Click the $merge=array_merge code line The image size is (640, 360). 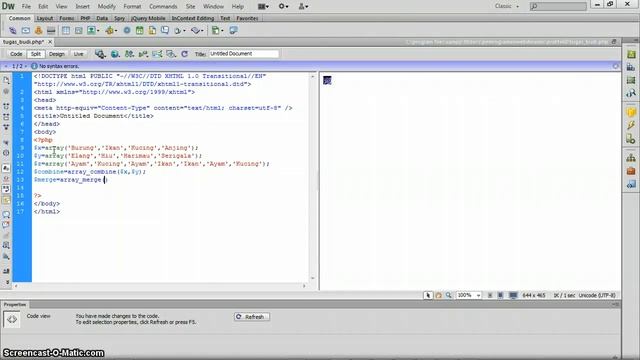(x=70, y=180)
